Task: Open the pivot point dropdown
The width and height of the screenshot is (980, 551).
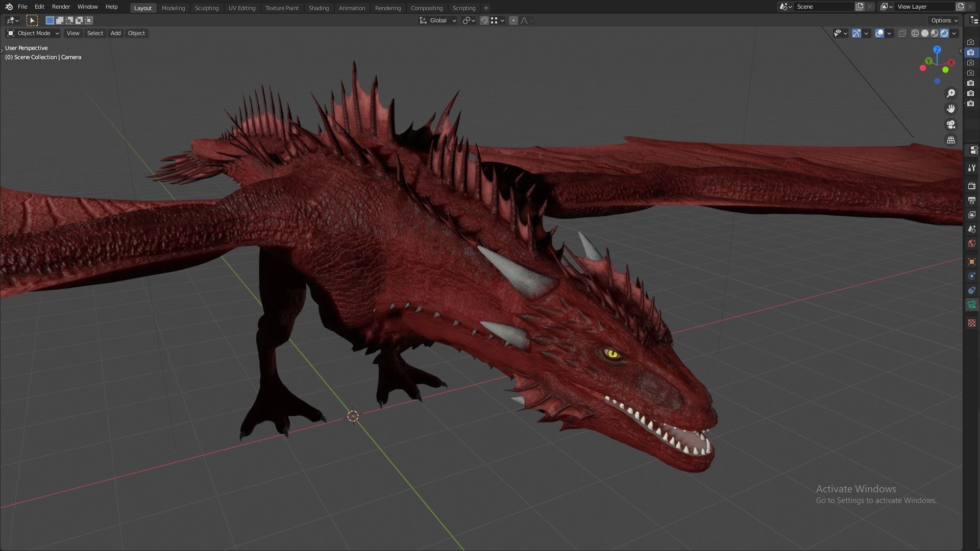Action: [469, 20]
